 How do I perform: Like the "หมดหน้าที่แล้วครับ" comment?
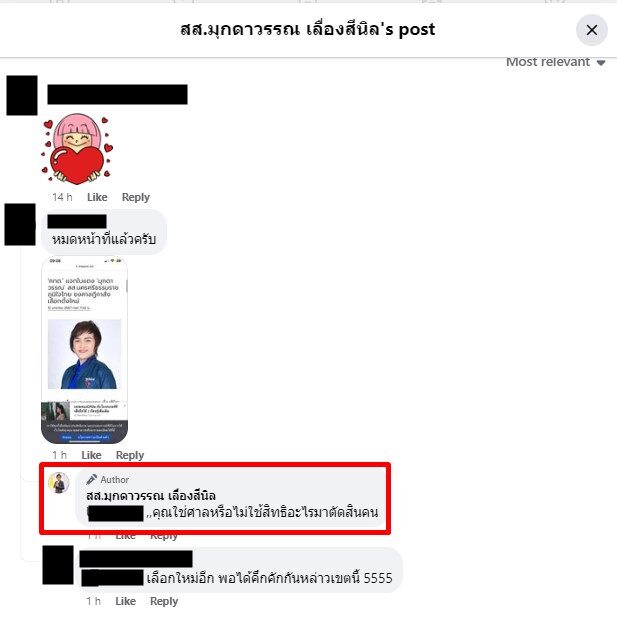91,455
